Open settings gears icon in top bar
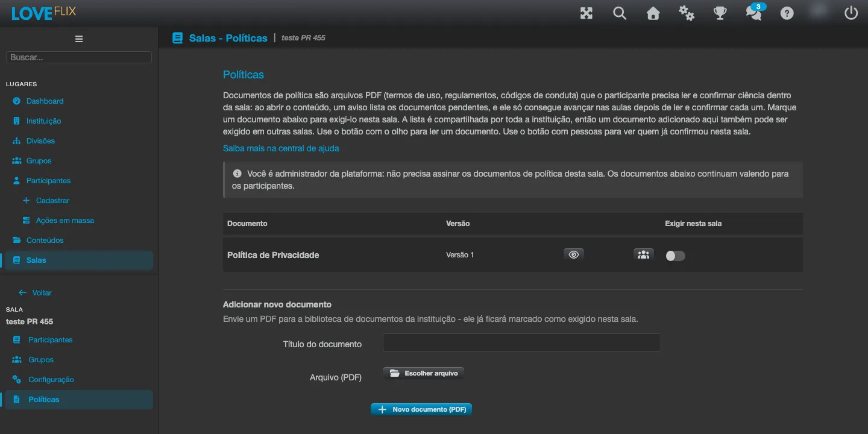The height and width of the screenshot is (434, 868). click(x=687, y=13)
